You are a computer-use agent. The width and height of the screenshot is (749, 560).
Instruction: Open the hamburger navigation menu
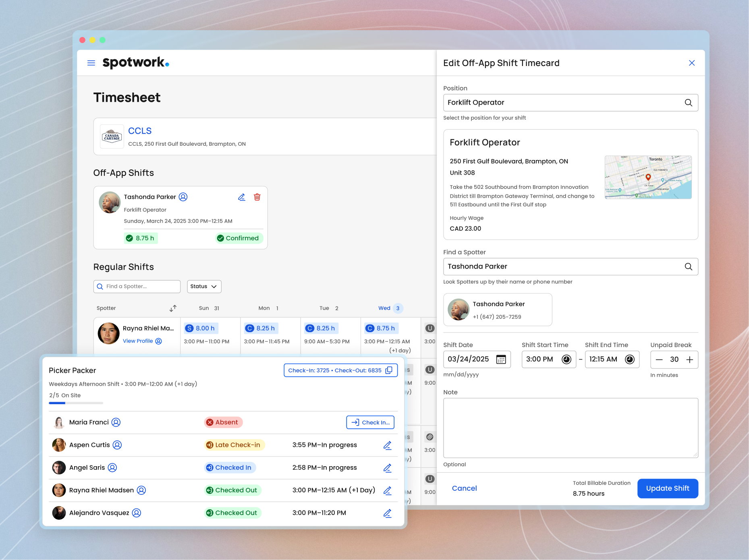tap(91, 63)
